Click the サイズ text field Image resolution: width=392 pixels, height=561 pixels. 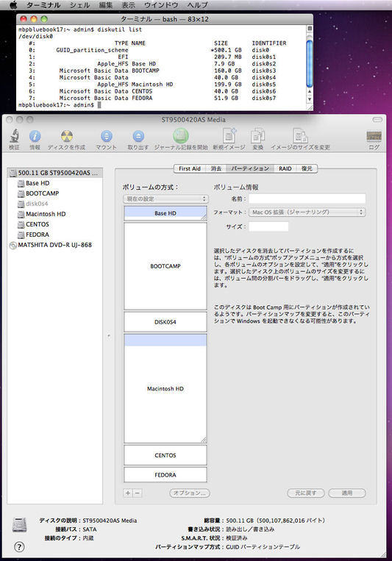[268, 226]
